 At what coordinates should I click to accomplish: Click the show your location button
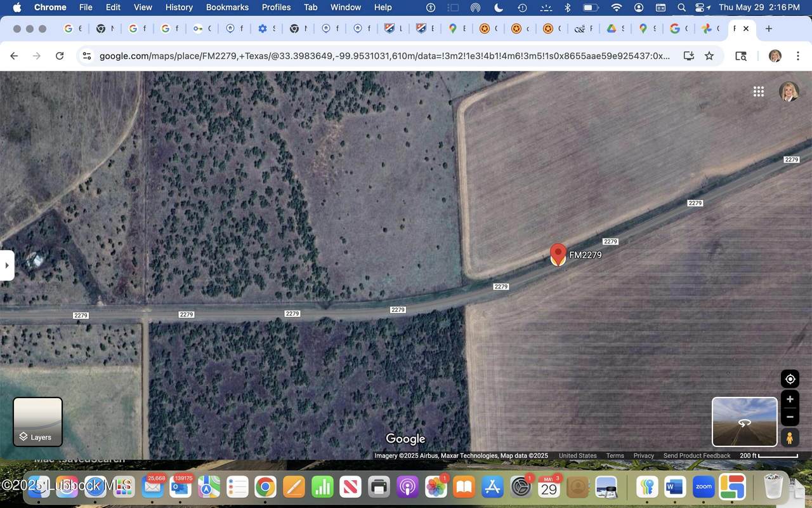point(790,379)
